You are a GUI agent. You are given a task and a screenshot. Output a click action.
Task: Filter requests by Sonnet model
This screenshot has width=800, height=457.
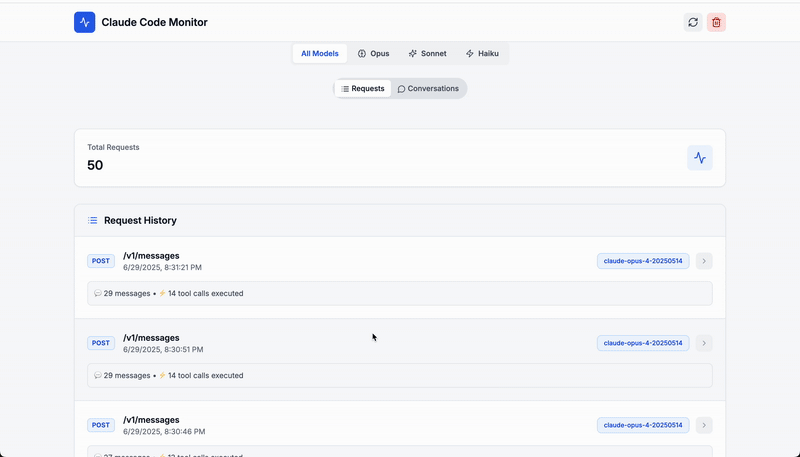(428, 54)
